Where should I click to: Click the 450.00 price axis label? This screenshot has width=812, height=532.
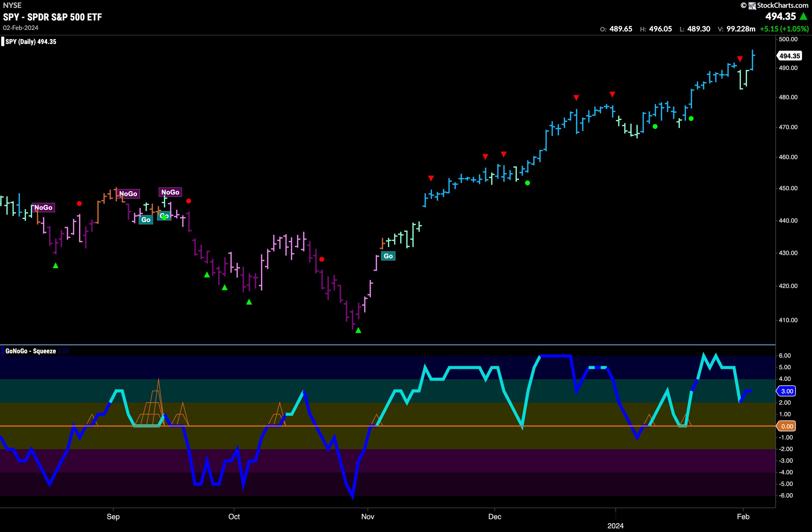point(788,188)
